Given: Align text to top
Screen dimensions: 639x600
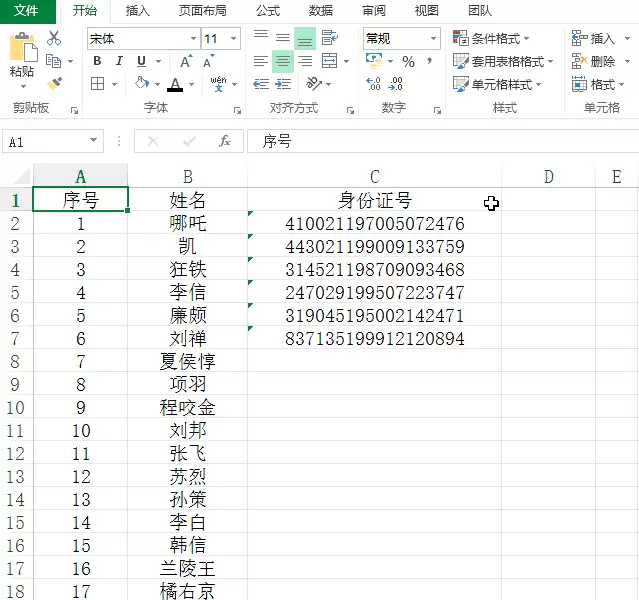Looking at the screenshot, I should tap(261, 38).
